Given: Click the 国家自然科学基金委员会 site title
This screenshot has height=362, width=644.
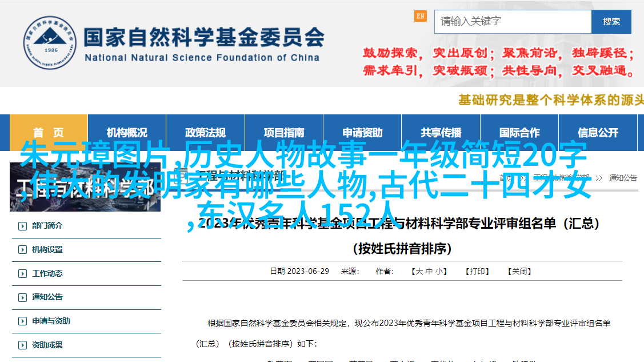Looking at the screenshot, I should tap(204, 37).
